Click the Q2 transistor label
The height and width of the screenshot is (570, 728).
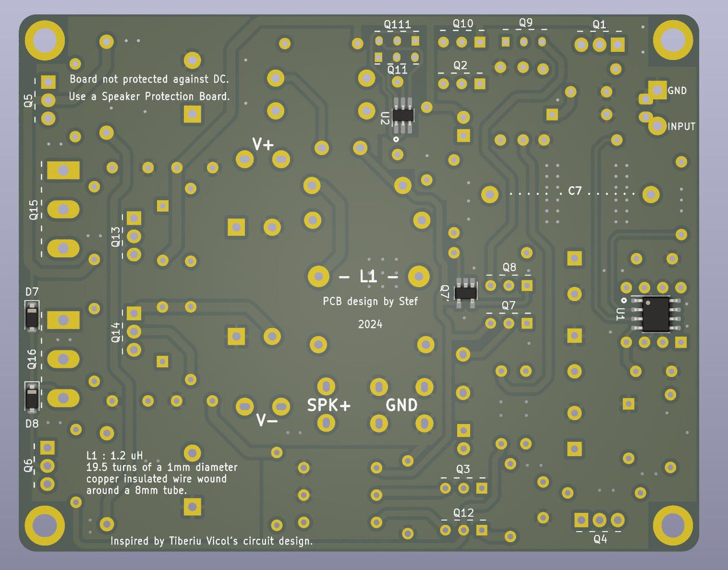(x=460, y=65)
